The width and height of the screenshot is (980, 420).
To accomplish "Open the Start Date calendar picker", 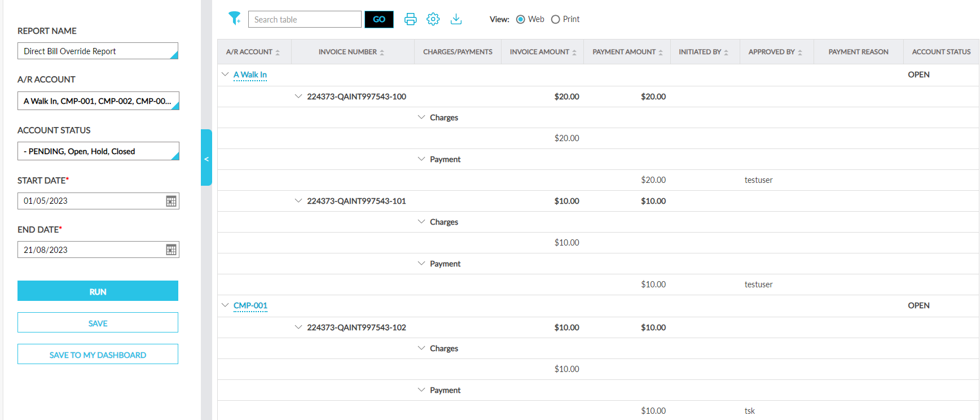I will click(171, 201).
